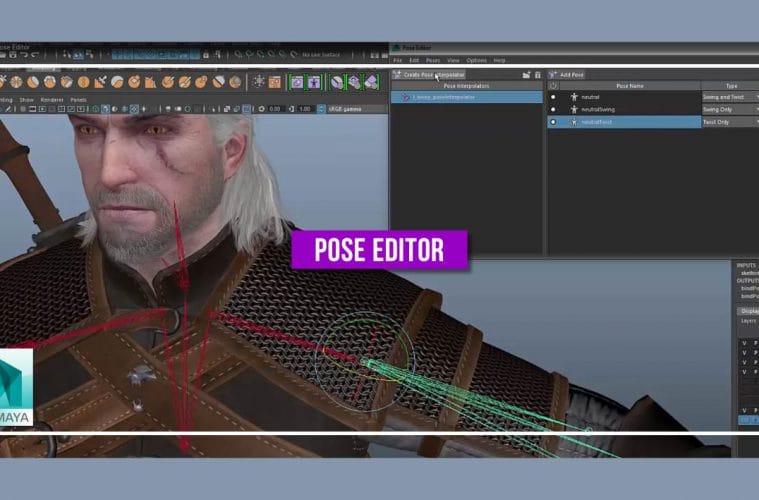Open the Poses menu in Pose Editor

(x=432, y=60)
